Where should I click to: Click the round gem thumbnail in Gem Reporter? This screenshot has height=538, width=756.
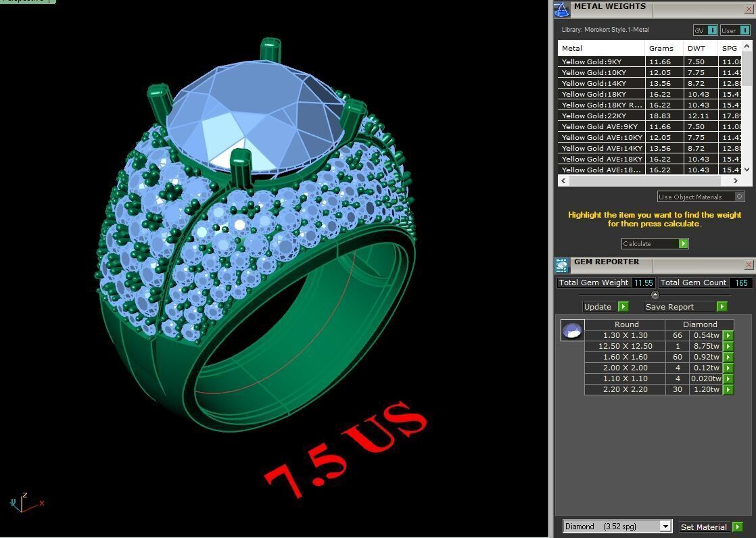coord(572,331)
